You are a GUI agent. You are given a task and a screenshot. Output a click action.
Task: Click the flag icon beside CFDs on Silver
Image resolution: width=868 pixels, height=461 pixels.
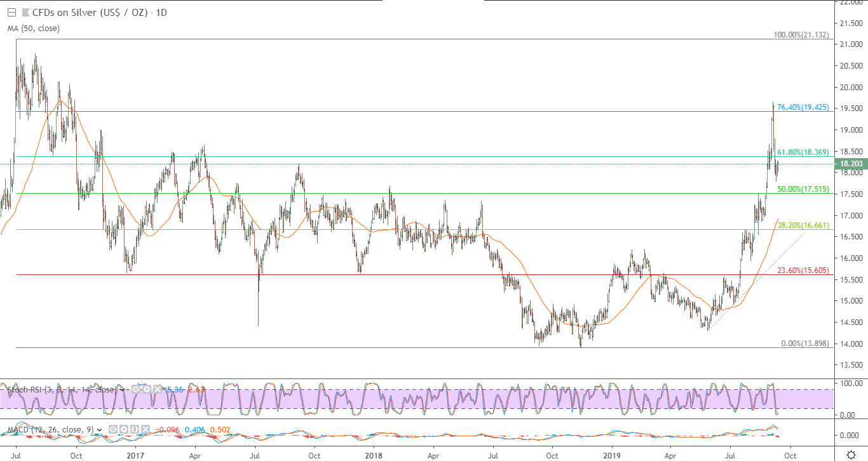(25, 13)
